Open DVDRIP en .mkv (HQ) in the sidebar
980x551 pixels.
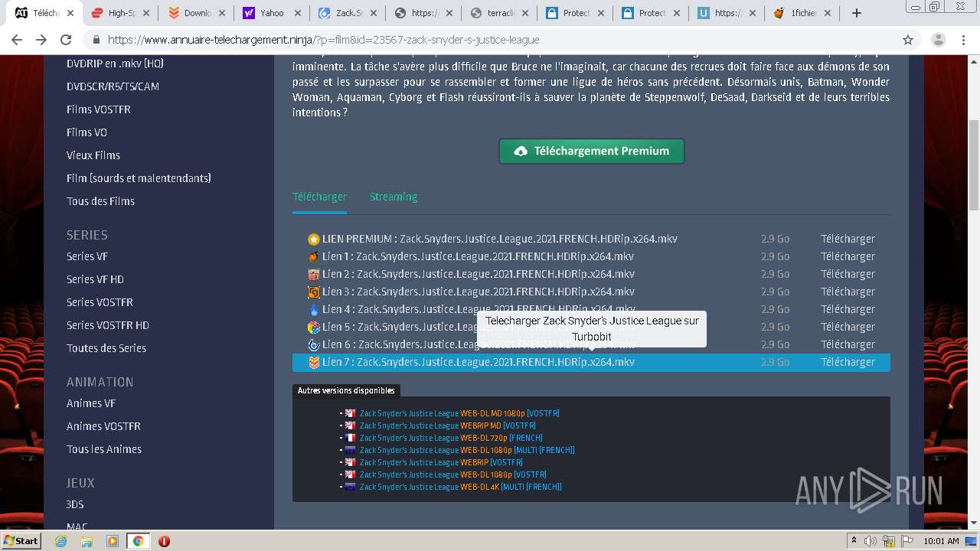tap(115, 64)
